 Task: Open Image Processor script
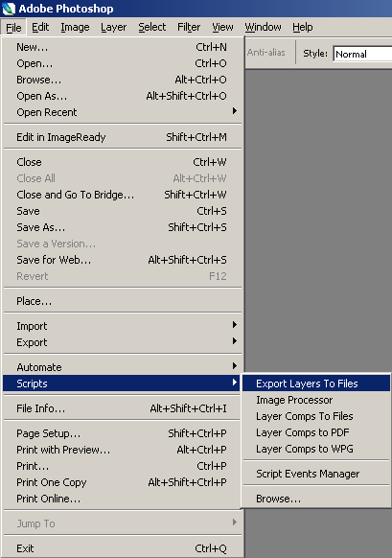316,400
